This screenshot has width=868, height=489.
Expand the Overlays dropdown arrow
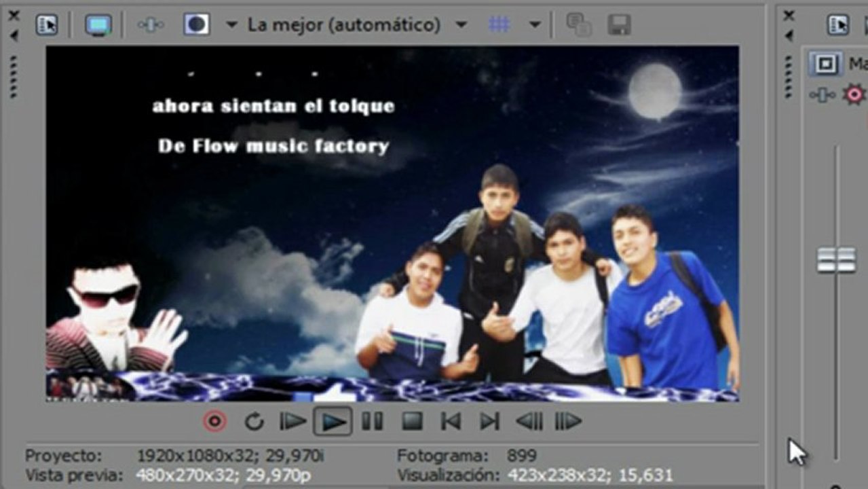point(535,25)
